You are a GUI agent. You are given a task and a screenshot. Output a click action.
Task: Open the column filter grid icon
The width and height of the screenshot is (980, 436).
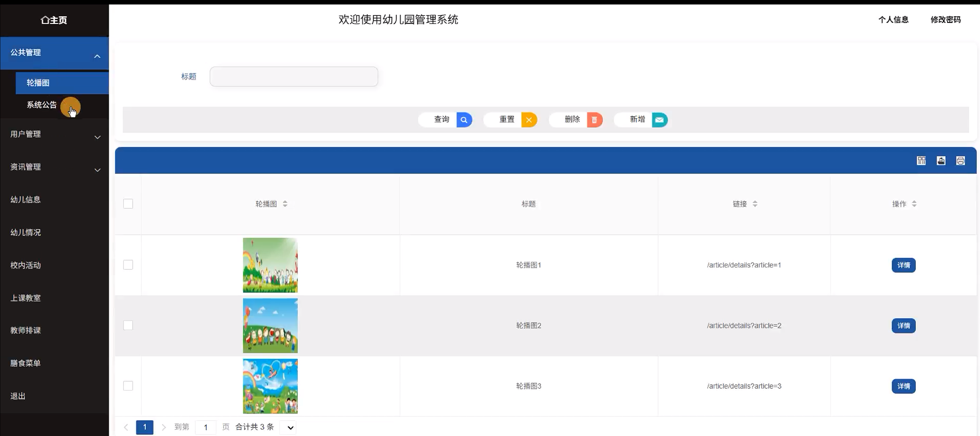point(921,161)
